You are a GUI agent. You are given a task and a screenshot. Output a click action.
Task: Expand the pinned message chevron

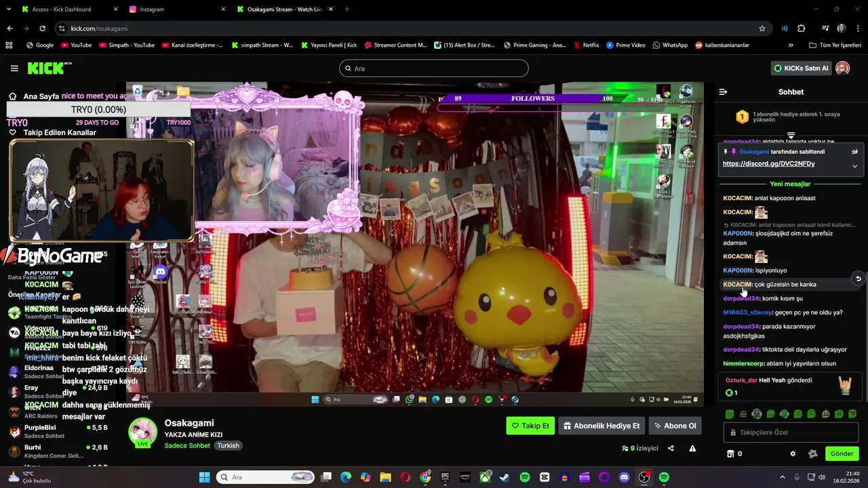click(854, 166)
